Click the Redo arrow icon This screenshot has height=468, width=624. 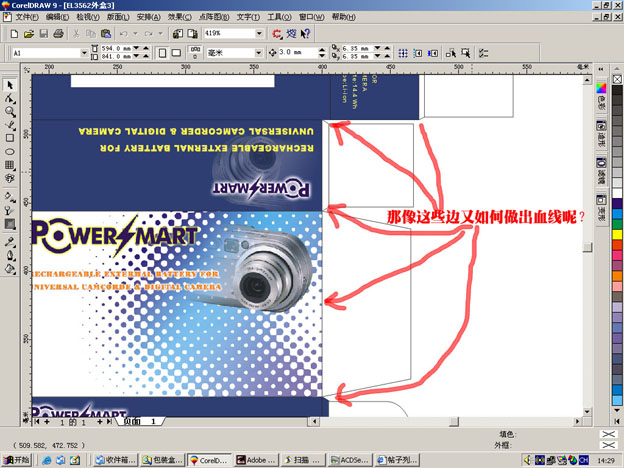148,34
